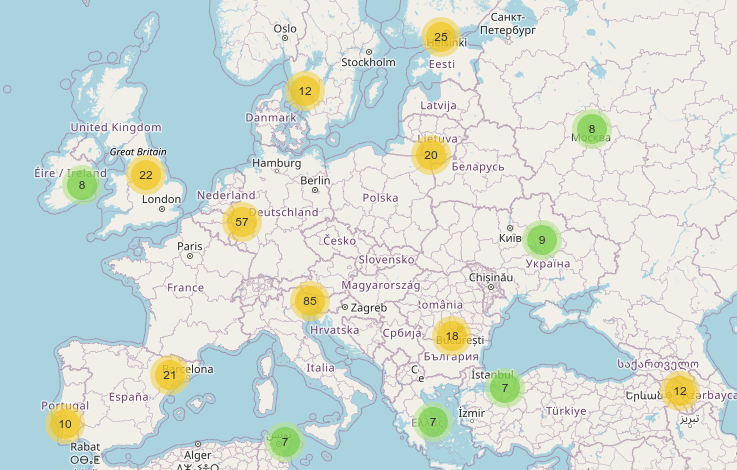Open the 9 cluster beside Київ
The width and height of the screenshot is (737, 470).
541,240
